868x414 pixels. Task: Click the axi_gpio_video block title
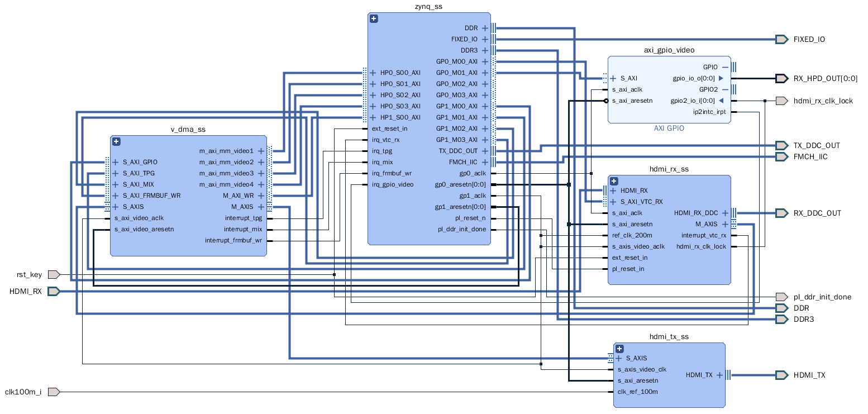tap(669, 50)
